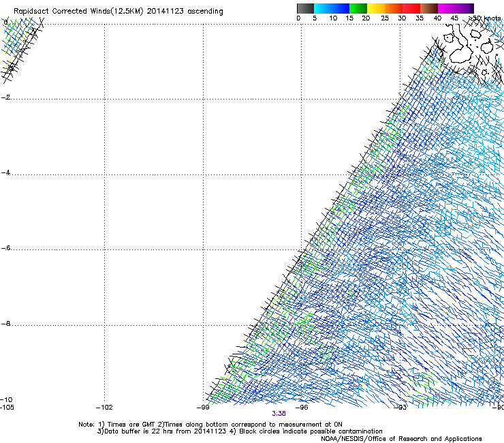Click the '>50 knots' legend label

tap(484, 18)
